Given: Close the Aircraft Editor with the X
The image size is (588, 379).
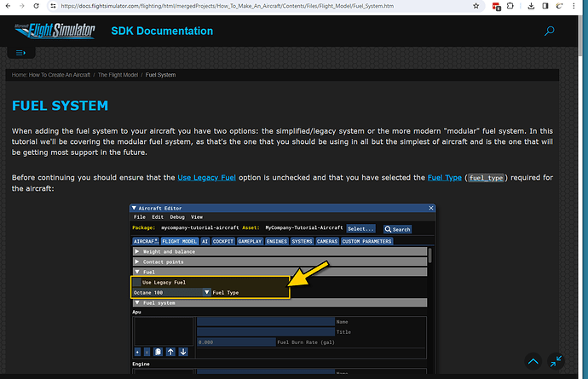Looking at the screenshot, I should pos(431,208).
